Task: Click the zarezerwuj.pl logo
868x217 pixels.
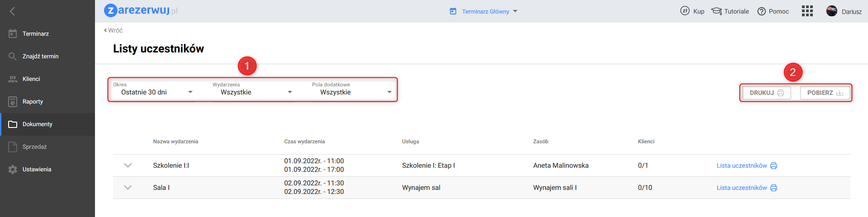Action: [x=141, y=10]
